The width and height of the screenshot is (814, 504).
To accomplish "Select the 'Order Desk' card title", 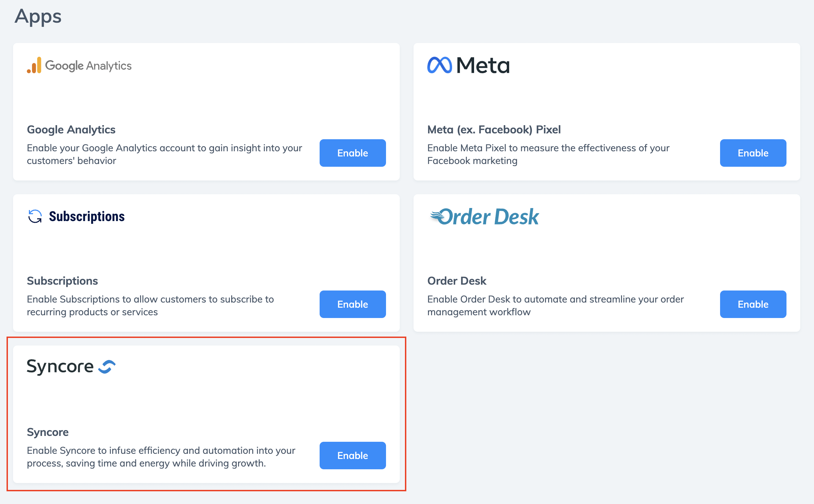I will pos(457,281).
